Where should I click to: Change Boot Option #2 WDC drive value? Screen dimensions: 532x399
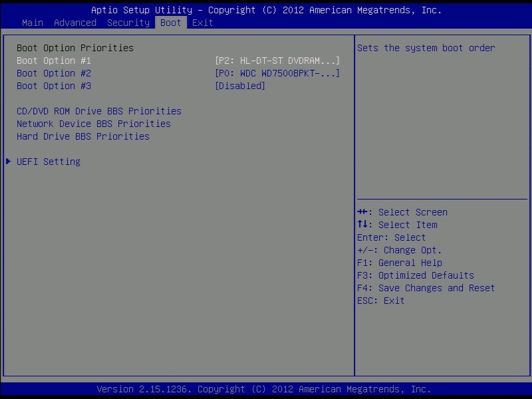point(277,73)
